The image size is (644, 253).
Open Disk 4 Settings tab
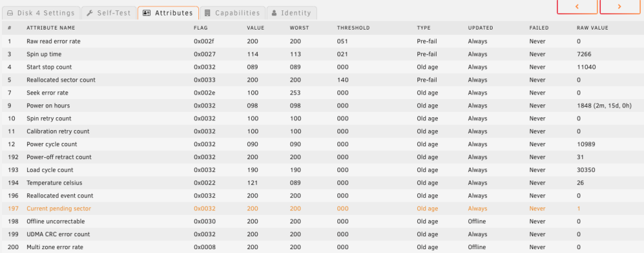41,13
